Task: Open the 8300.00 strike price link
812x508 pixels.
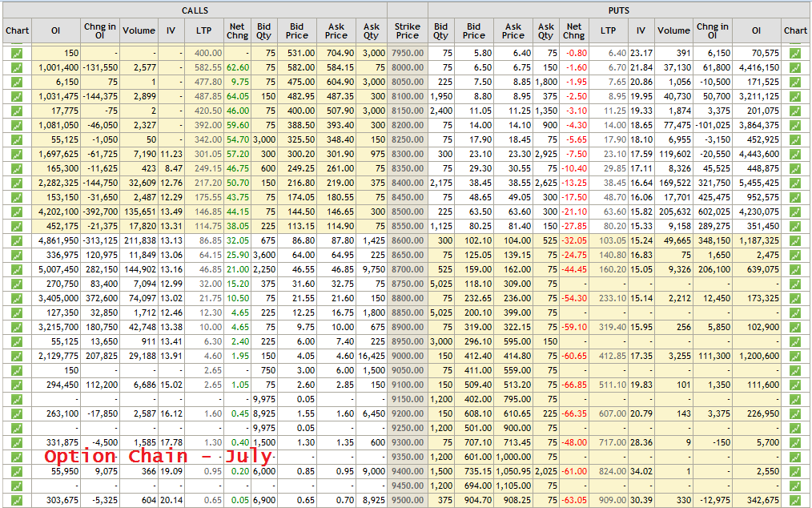Action: click(408, 154)
